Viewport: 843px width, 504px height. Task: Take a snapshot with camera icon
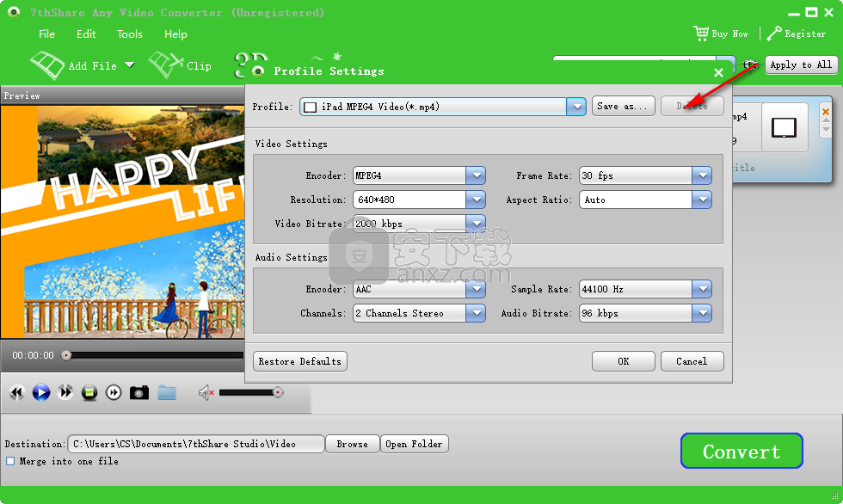pyautogui.click(x=139, y=393)
